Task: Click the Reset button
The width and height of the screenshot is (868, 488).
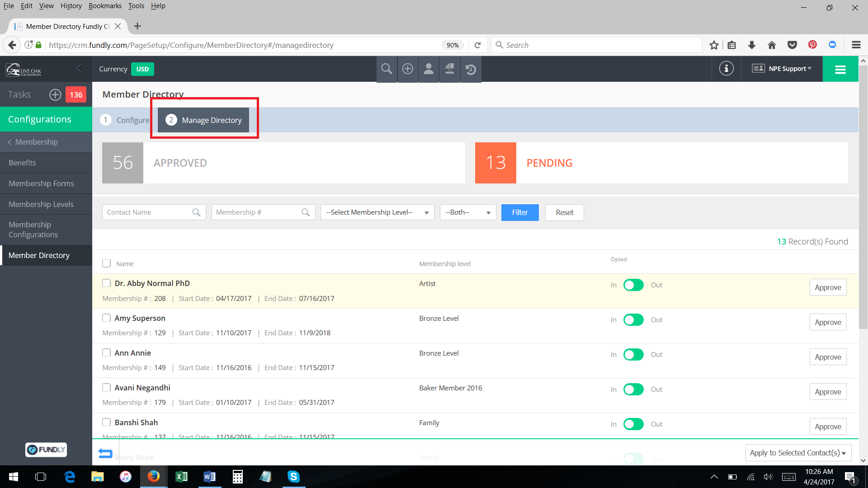Action: 564,212
